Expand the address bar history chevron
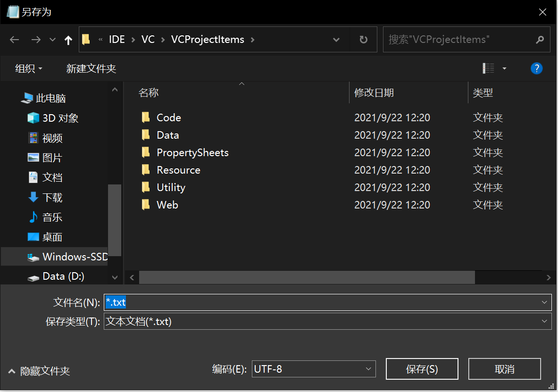The width and height of the screenshot is (558, 392). [336, 39]
